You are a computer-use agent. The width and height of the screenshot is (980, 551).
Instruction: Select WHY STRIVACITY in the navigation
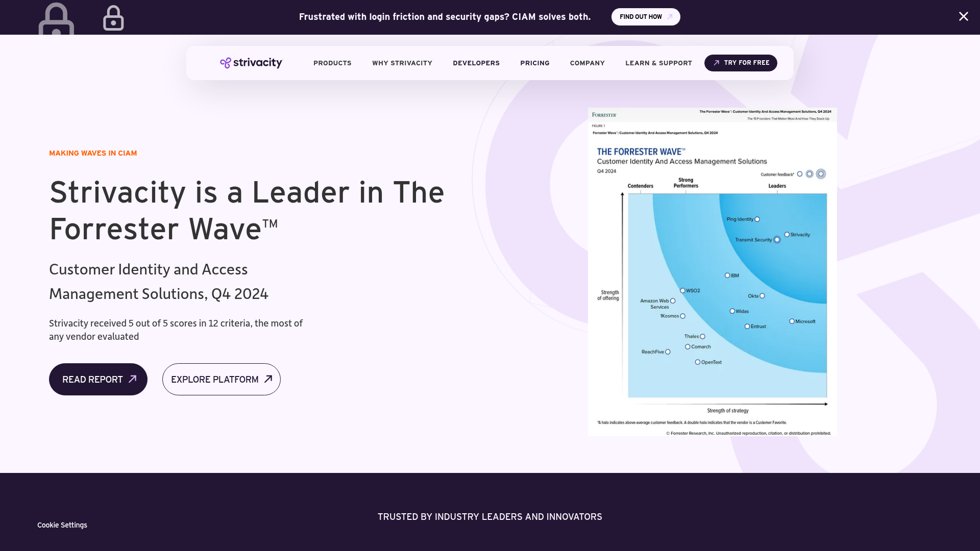pos(402,63)
